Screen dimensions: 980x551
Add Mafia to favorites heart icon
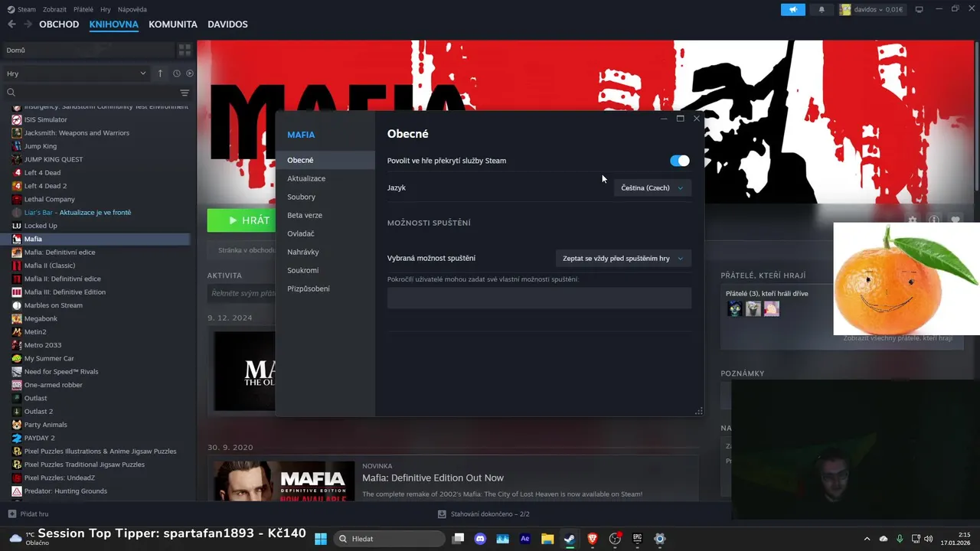point(955,220)
